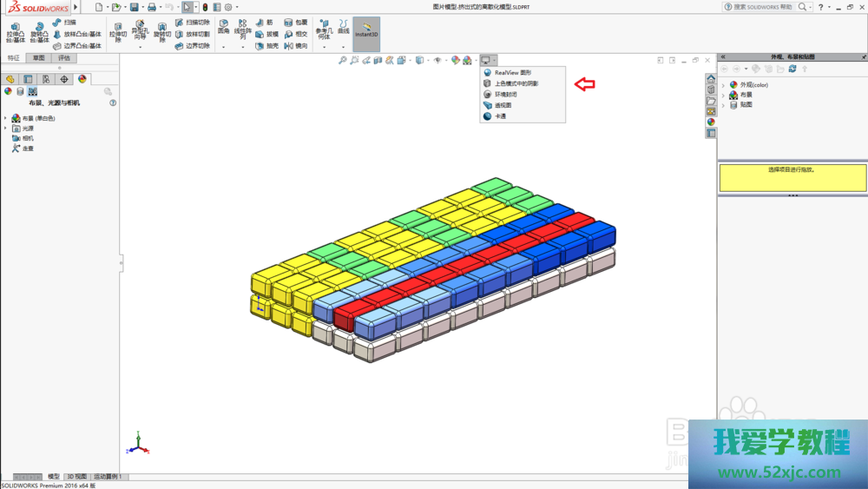Expand the 外观(color) tree node
The height and width of the screenshot is (489, 868).
pyautogui.click(x=723, y=85)
